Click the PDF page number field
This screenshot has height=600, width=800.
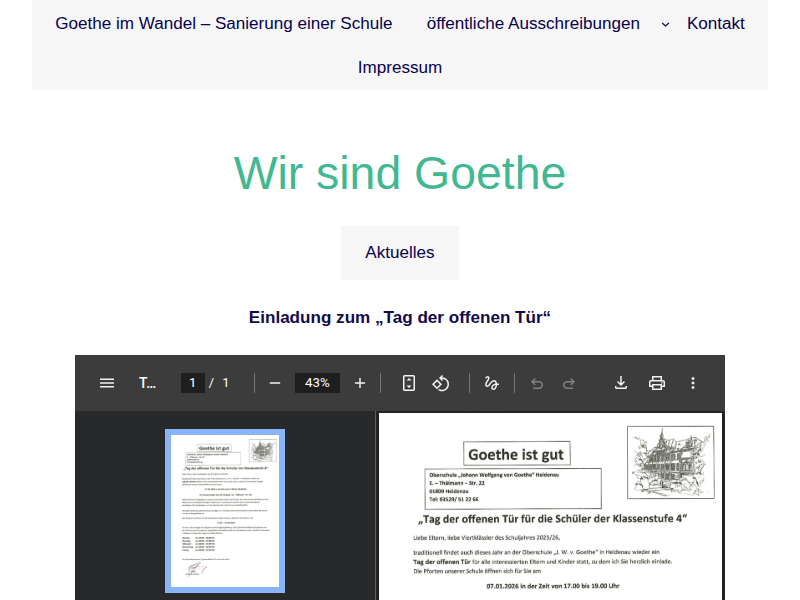point(192,383)
